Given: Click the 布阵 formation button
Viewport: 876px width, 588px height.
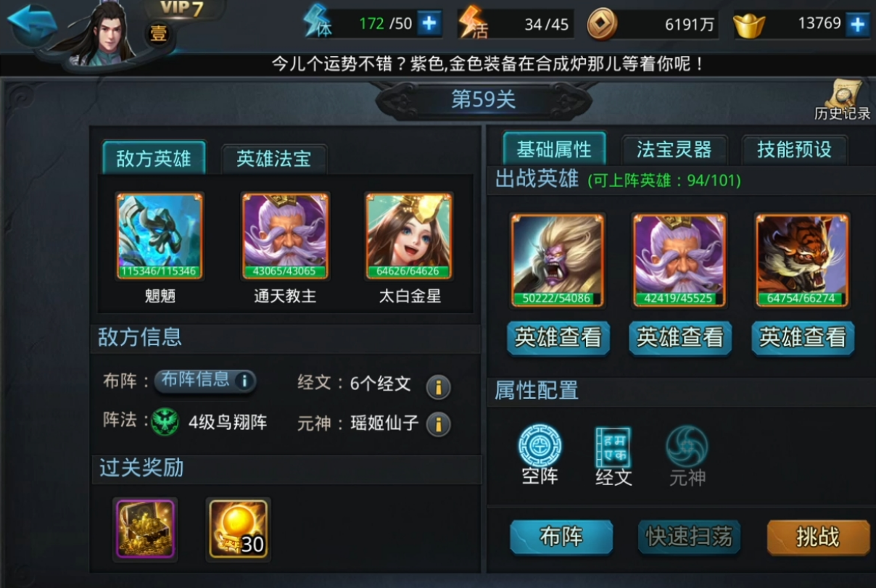Looking at the screenshot, I should click(x=561, y=538).
